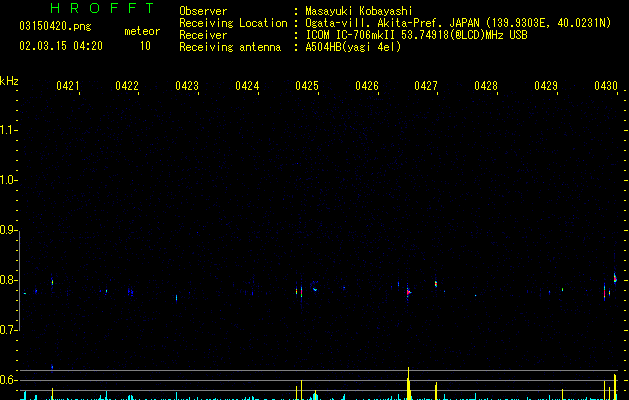The image size is (629, 400).
Task: Click the meteor echo at 0430 near 0.8 kHz
Action: click(615, 278)
